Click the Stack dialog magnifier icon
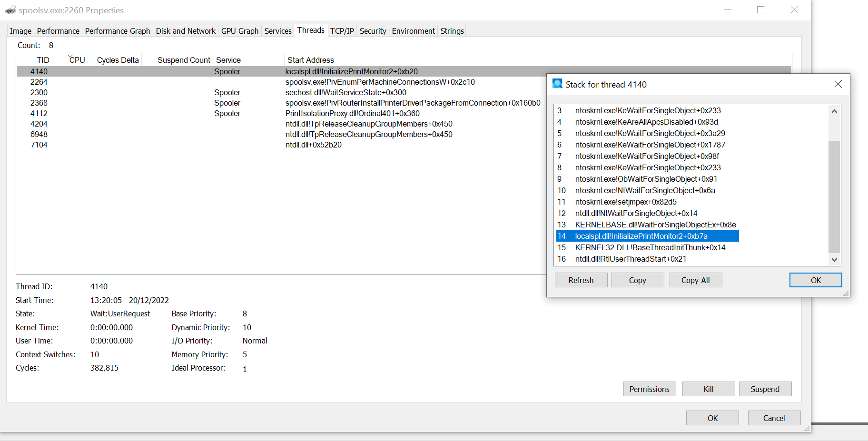 (x=557, y=84)
